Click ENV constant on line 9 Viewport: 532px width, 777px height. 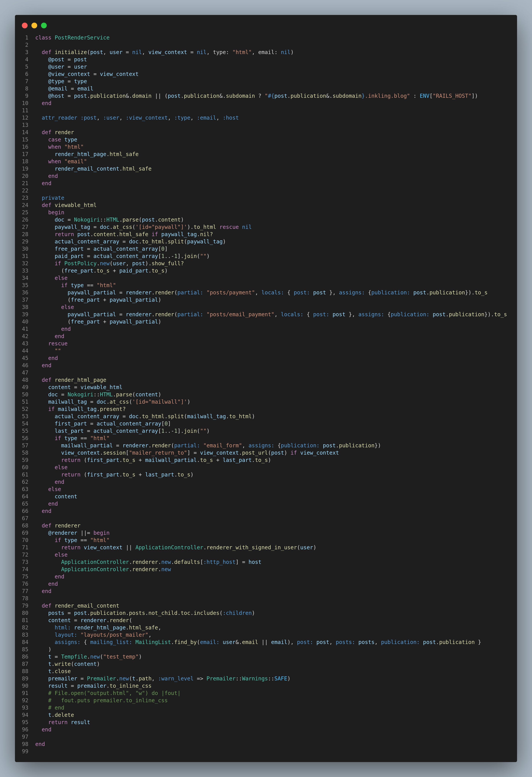click(x=424, y=96)
